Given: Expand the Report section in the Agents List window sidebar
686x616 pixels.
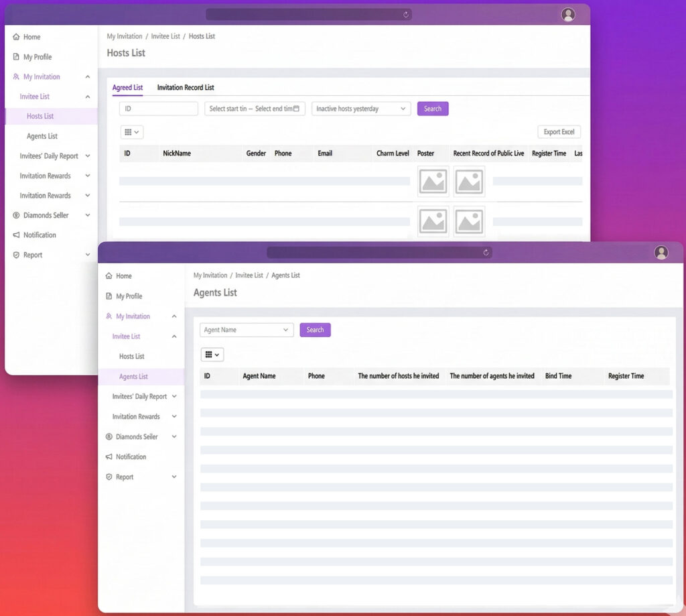Looking at the screenshot, I should coord(174,477).
